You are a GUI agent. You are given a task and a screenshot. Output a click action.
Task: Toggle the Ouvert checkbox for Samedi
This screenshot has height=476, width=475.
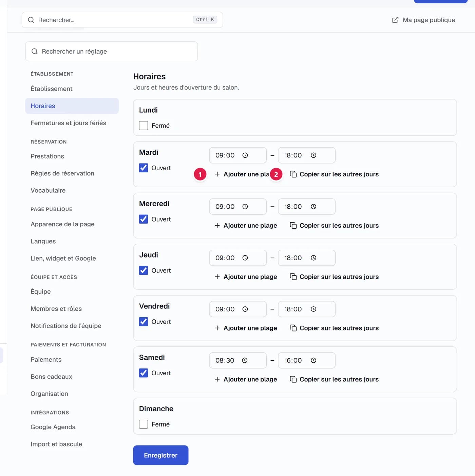click(x=144, y=373)
